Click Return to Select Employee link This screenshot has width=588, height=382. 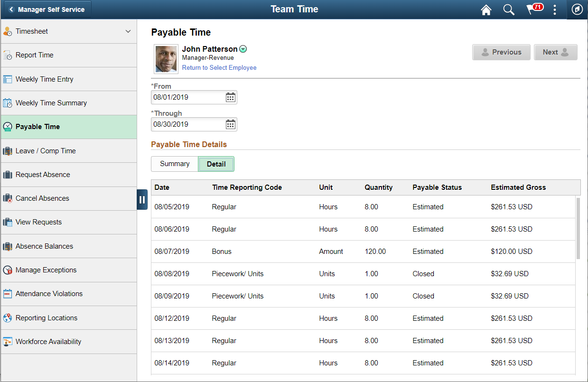219,68
